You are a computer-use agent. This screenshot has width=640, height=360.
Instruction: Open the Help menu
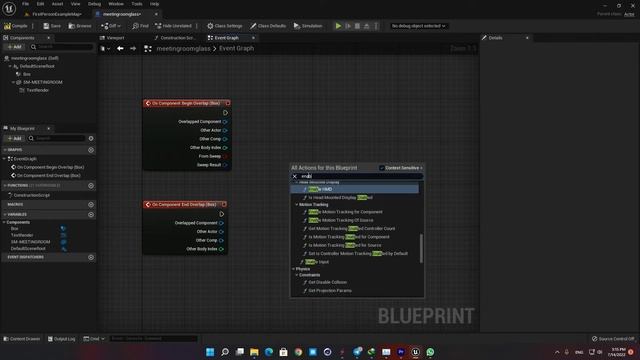(x=154, y=4)
